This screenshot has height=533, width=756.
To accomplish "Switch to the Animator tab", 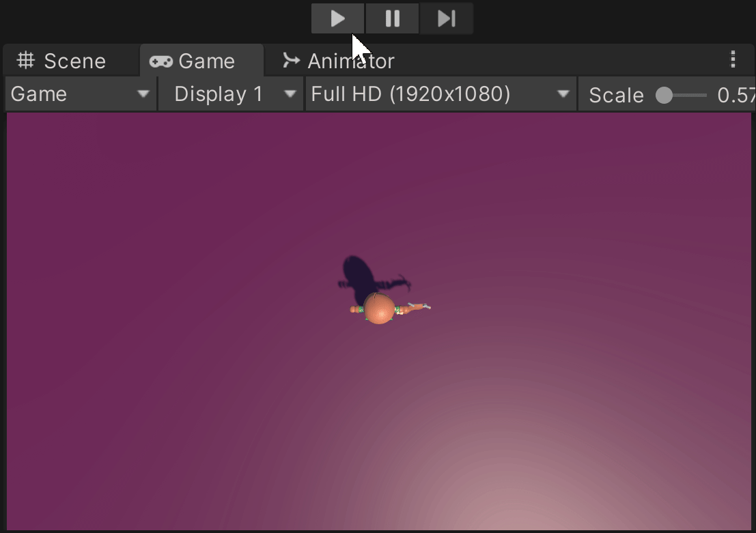I will (350, 61).
